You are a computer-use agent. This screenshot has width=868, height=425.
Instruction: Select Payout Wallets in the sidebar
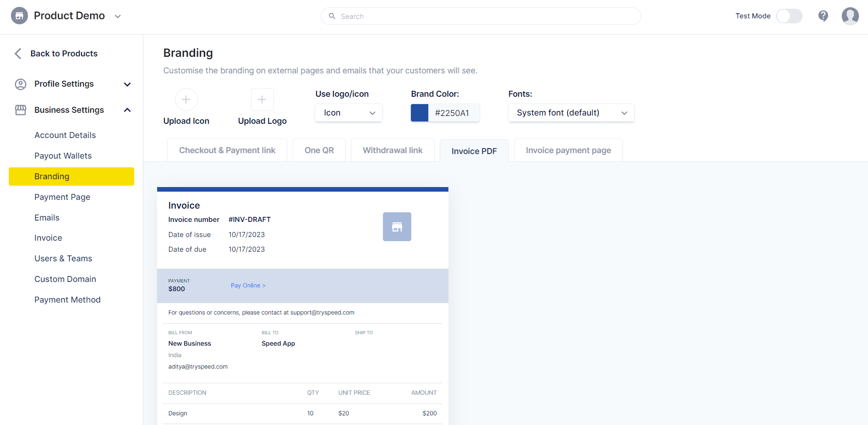(x=63, y=155)
